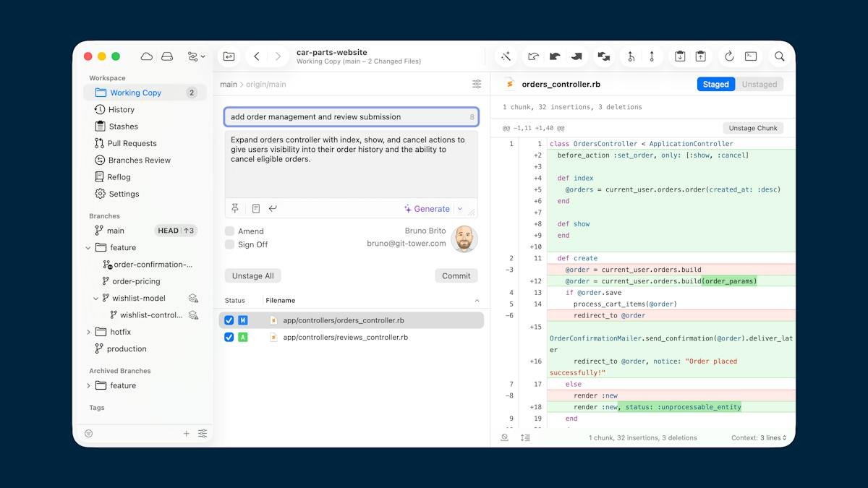
Task: Click the Unstage Chunk button
Action: [x=753, y=128]
